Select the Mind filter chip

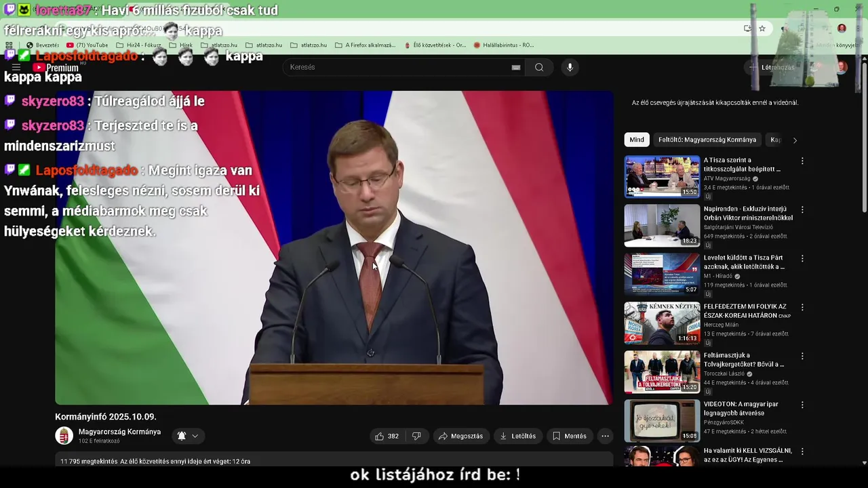coord(637,140)
